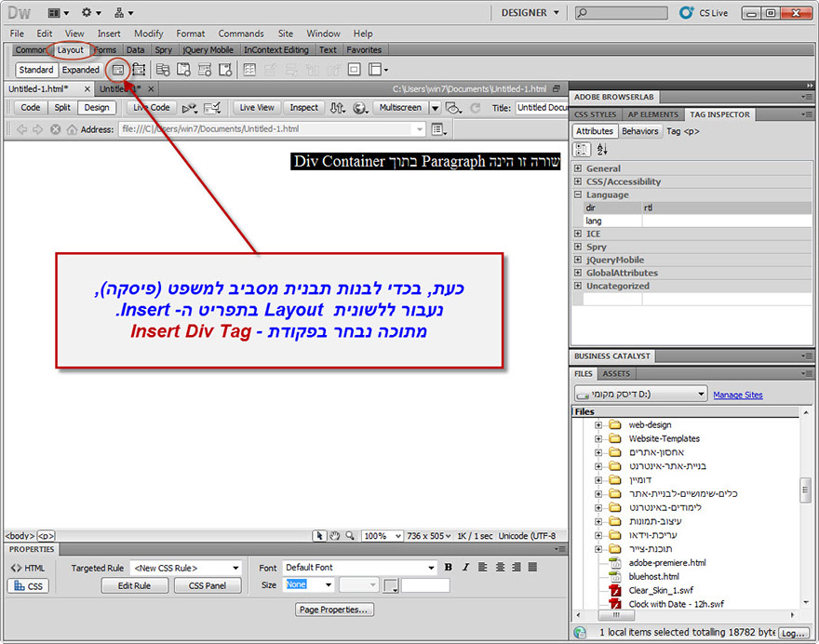The width and height of the screenshot is (819, 644).
Task: Click the Live Code options icon
Action: tap(189, 108)
